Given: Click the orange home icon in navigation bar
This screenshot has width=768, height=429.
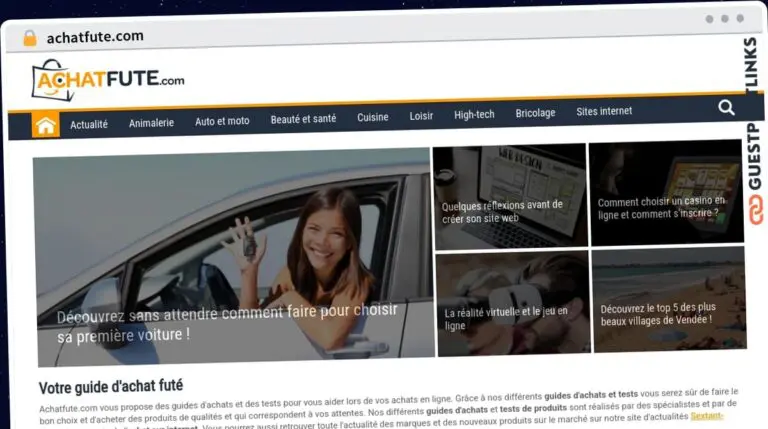Looking at the screenshot, I should (x=46, y=125).
